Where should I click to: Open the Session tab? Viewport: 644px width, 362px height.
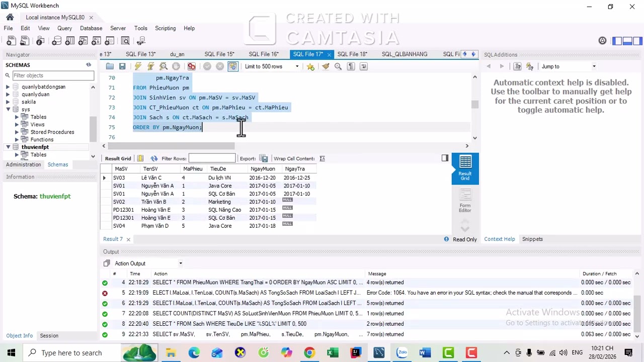coord(49,336)
